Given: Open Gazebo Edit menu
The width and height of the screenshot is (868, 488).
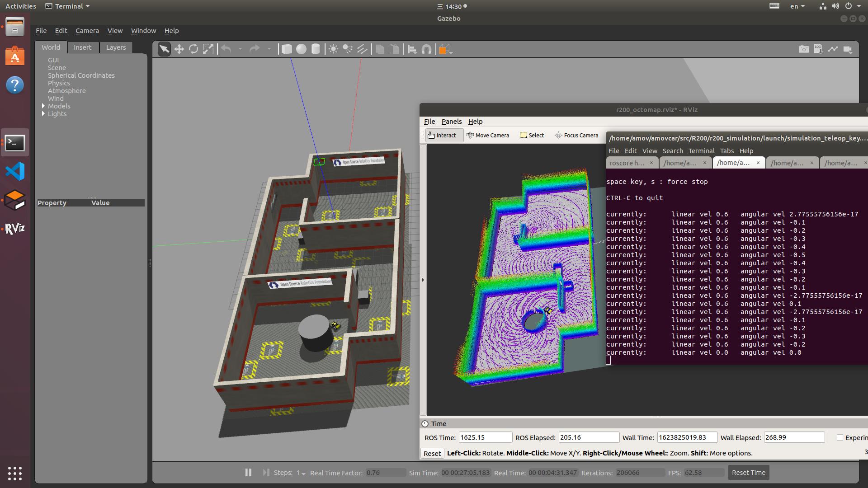Looking at the screenshot, I should coord(61,31).
